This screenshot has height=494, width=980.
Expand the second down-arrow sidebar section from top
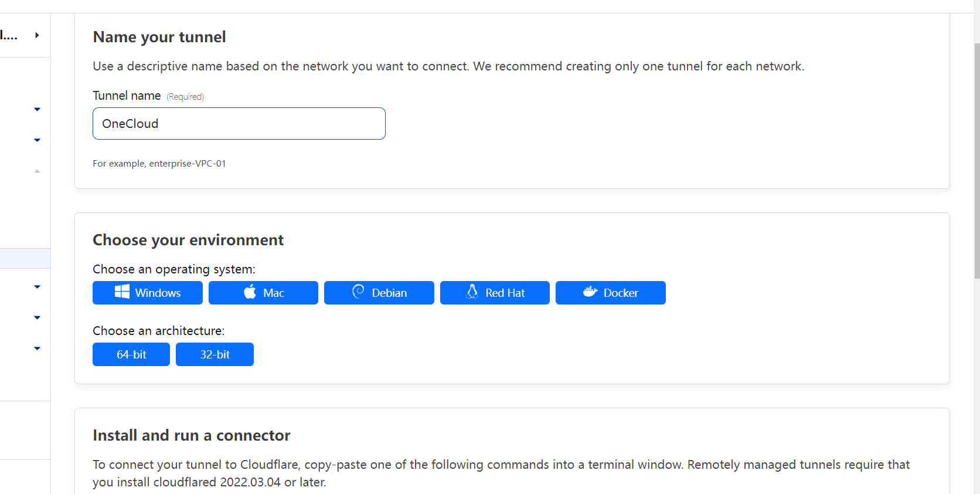point(37,140)
